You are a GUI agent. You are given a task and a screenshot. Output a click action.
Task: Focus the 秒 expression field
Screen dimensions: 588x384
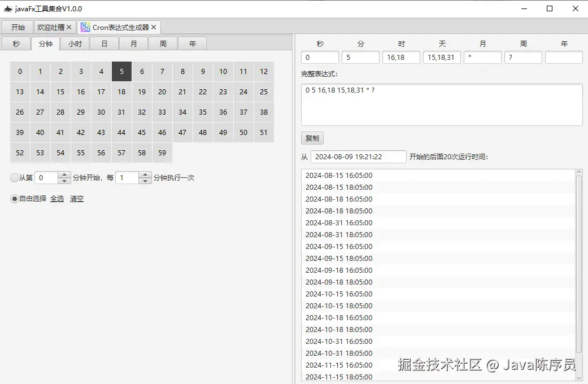(320, 58)
